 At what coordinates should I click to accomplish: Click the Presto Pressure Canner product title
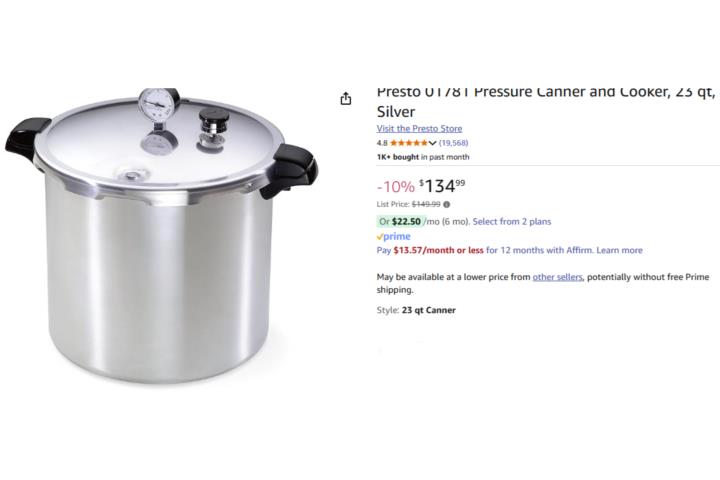[546, 103]
